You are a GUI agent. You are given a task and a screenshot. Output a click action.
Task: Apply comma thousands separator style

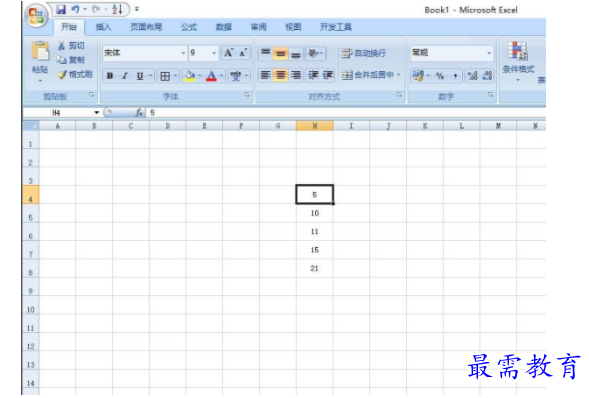click(455, 76)
